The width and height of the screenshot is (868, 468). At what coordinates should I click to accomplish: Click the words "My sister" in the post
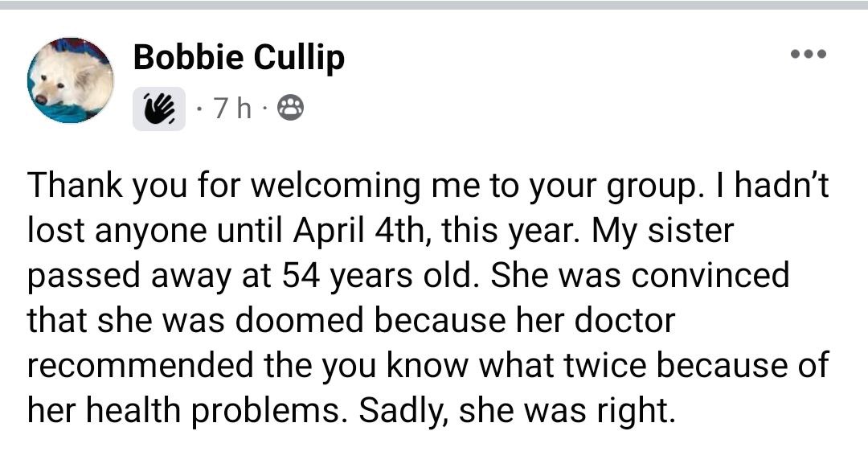click(x=663, y=232)
